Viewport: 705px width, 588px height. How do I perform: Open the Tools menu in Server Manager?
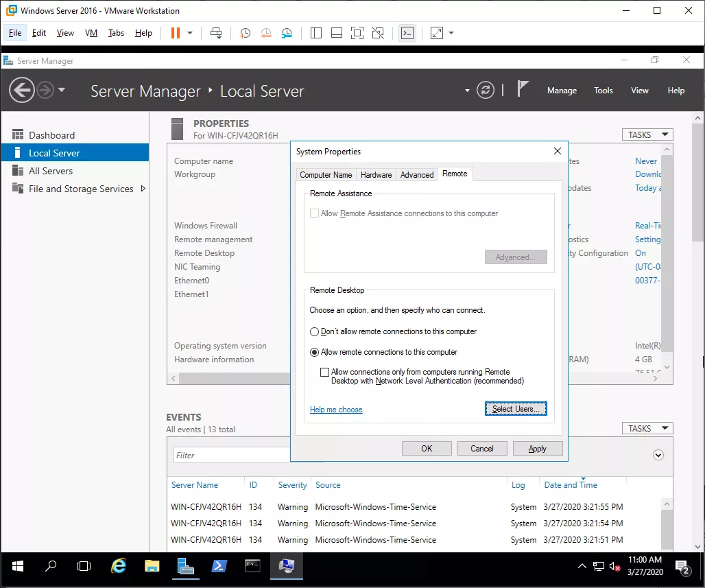click(x=603, y=91)
